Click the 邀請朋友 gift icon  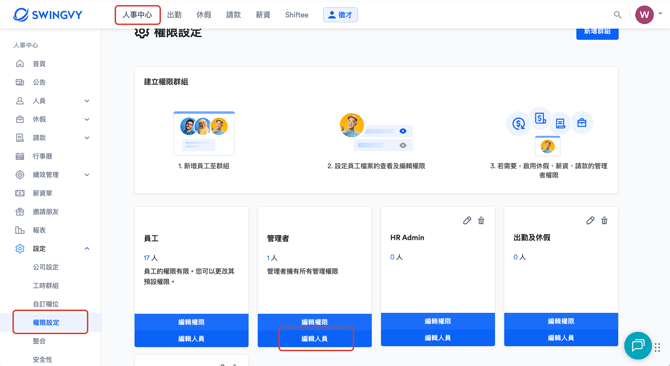pos(20,211)
